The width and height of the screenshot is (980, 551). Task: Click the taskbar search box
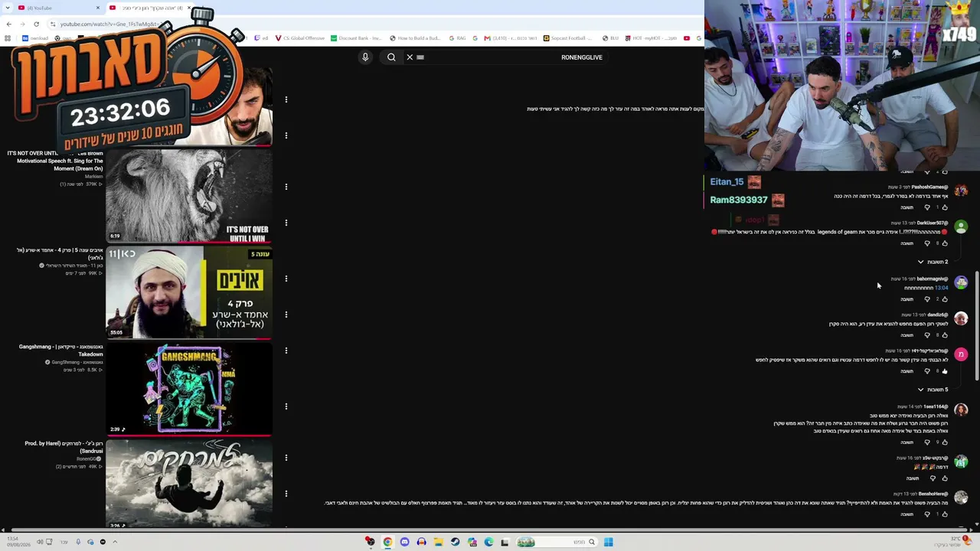pos(557,542)
